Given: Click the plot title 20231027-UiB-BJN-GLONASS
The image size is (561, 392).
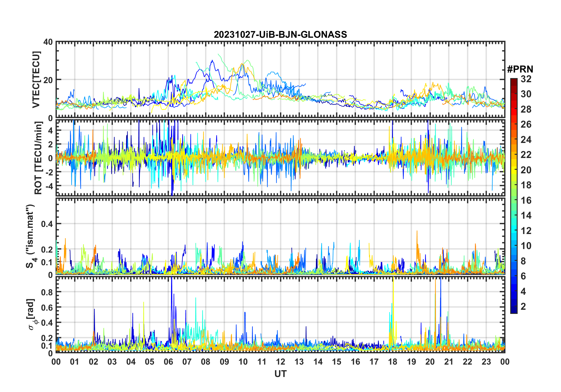Looking at the screenshot, I should click(x=280, y=34).
